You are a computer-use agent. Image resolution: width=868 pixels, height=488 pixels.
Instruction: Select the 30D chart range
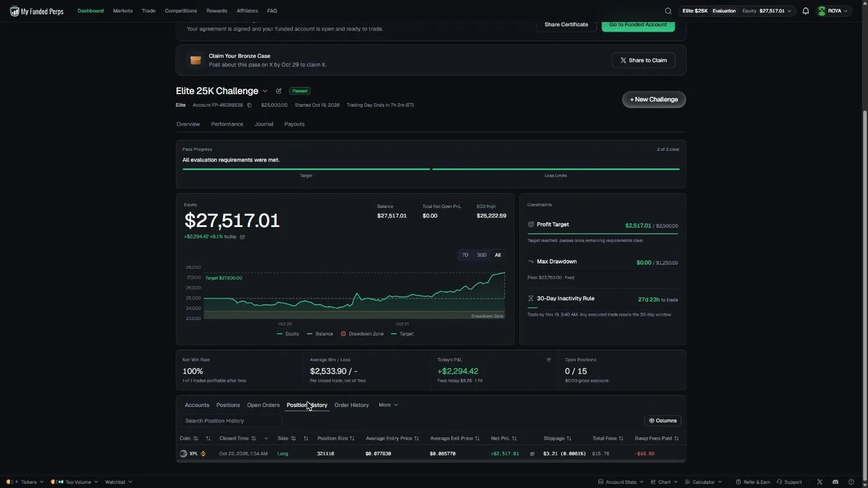click(481, 255)
